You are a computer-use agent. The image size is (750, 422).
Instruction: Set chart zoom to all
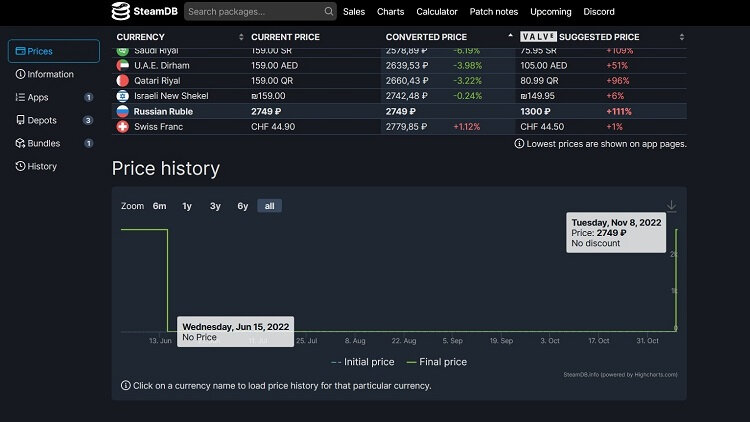click(x=269, y=206)
